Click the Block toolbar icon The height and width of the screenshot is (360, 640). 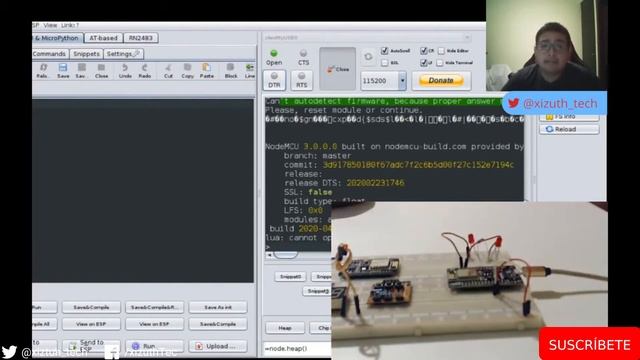(231, 70)
